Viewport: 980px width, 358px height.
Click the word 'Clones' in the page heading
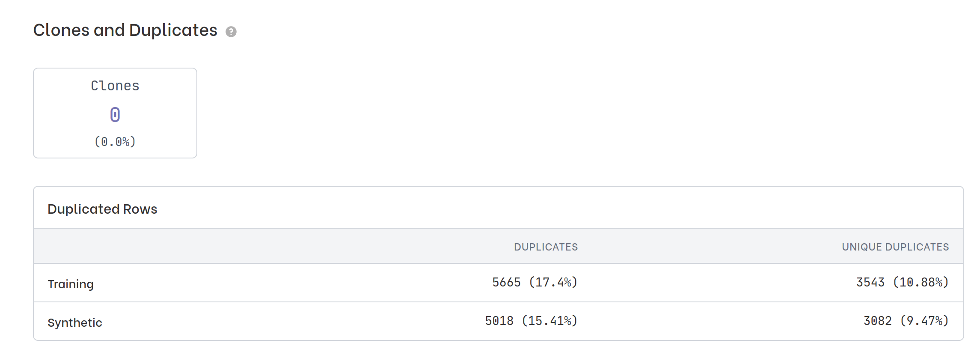[61, 30]
